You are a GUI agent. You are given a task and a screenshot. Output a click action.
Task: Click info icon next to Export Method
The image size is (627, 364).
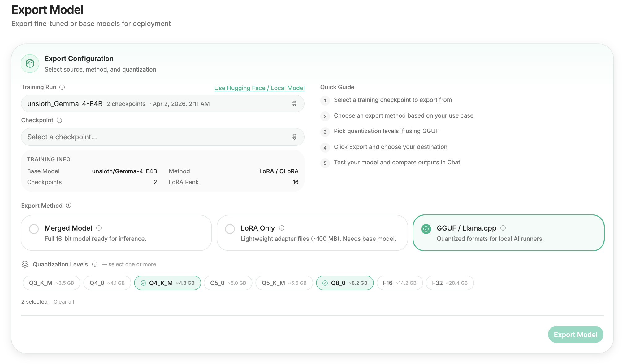(69, 206)
